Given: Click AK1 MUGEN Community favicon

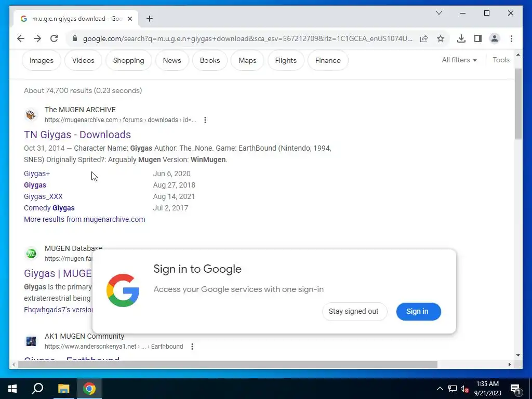Looking at the screenshot, I should [x=31, y=341].
